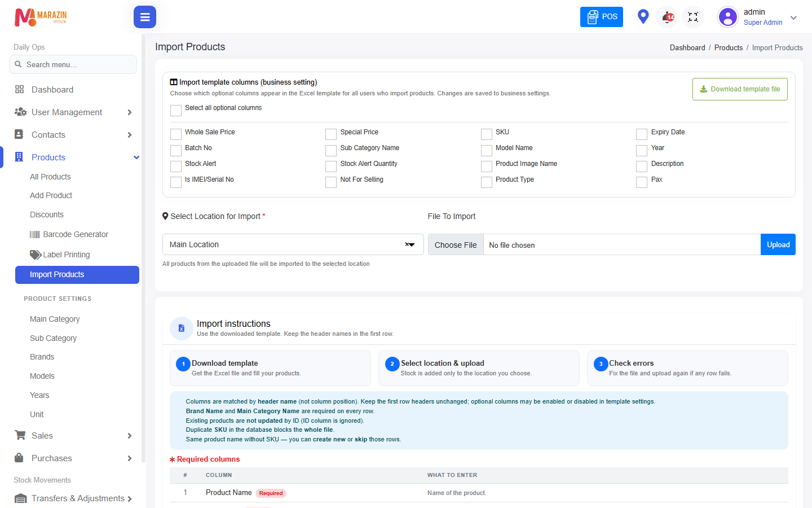Image resolution: width=812 pixels, height=508 pixels.
Task: Click the Dashboard grid icon in sidebar
Action: pos(20,89)
